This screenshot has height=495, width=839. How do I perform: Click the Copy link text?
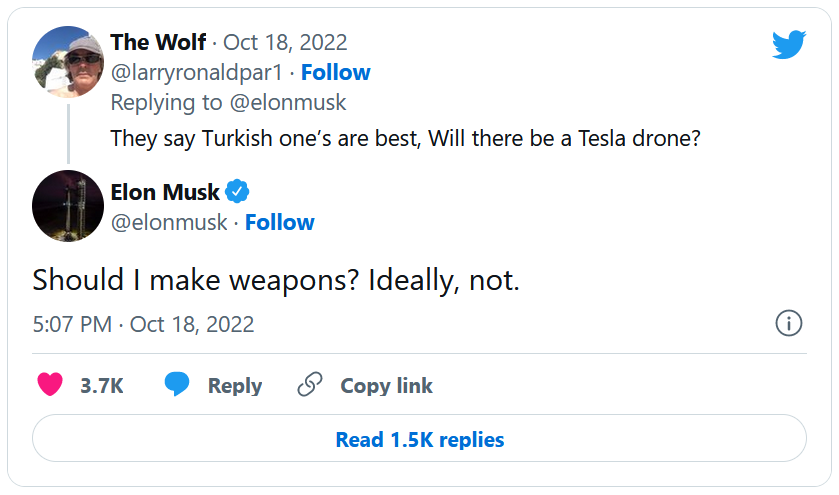(386, 386)
